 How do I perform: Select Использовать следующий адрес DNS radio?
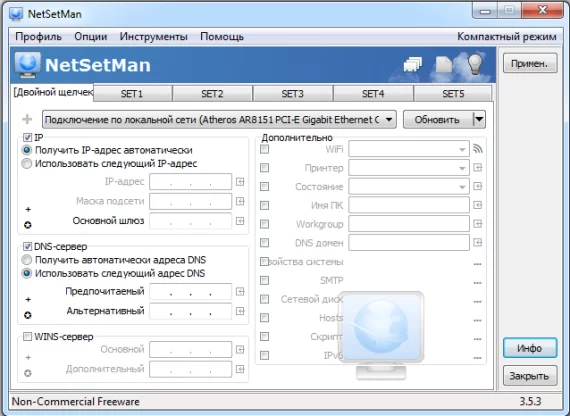tap(27, 273)
